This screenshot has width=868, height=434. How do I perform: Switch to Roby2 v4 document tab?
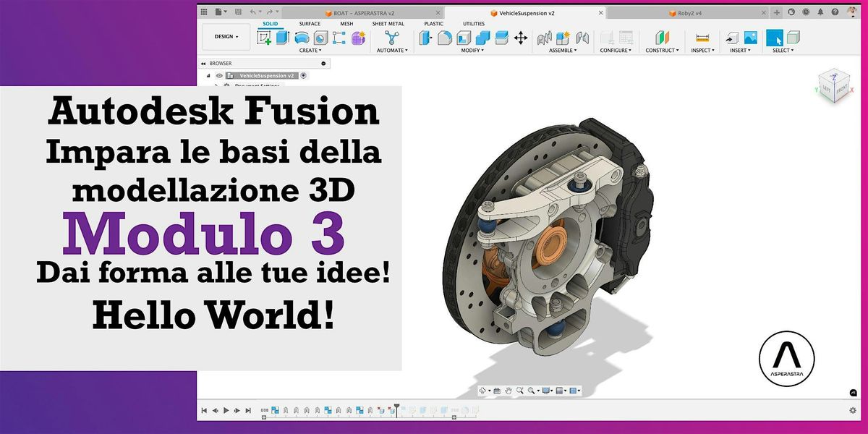click(688, 12)
